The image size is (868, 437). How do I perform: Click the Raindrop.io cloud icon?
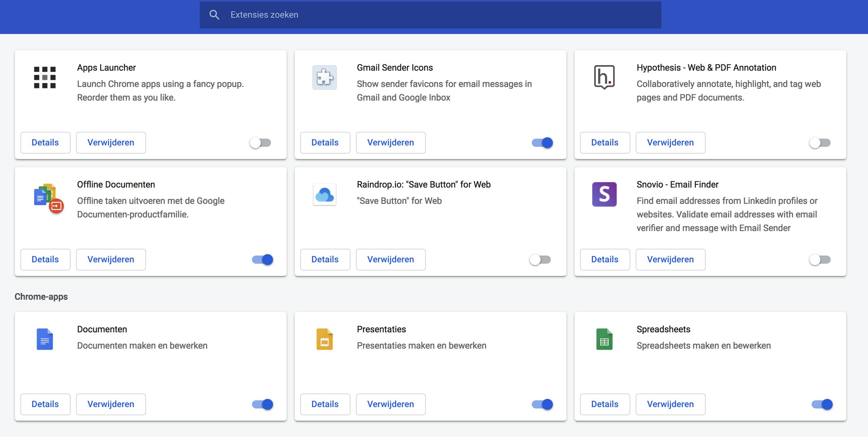coord(325,195)
